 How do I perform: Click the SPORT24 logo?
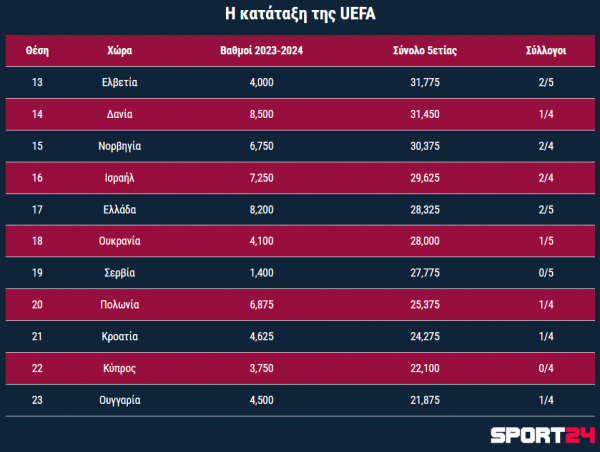click(543, 436)
